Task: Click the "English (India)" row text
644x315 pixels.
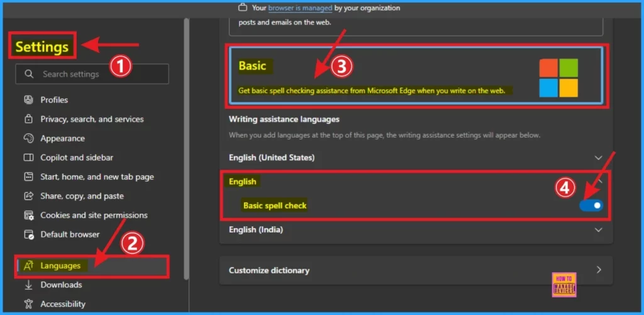Action: (x=256, y=230)
